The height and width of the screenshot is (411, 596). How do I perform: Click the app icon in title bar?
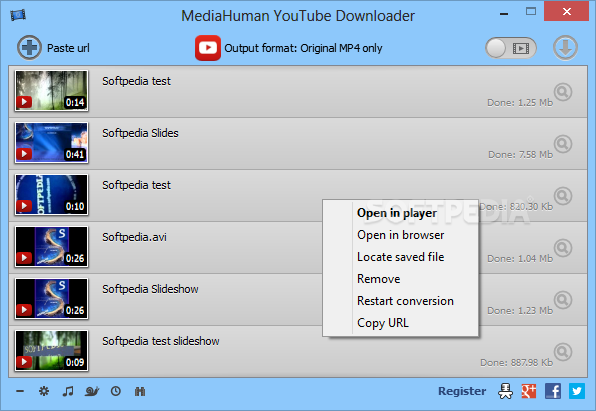click(x=18, y=15)
